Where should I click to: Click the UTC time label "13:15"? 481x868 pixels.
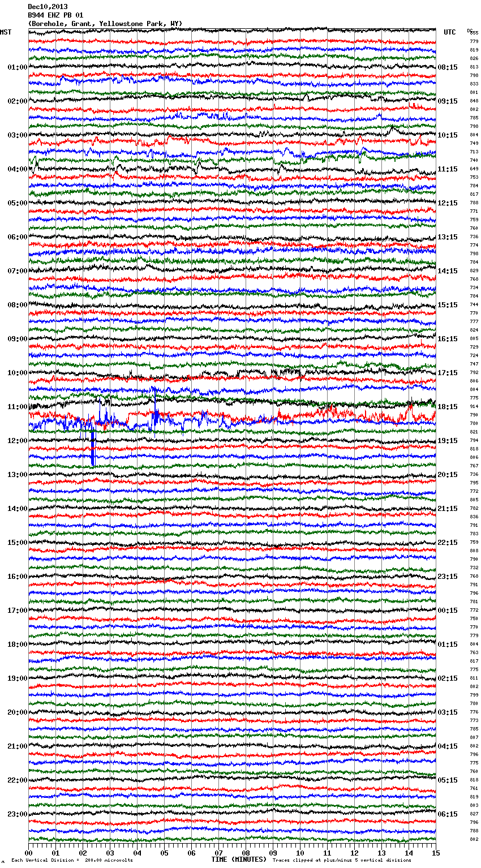tap(448, 237)
